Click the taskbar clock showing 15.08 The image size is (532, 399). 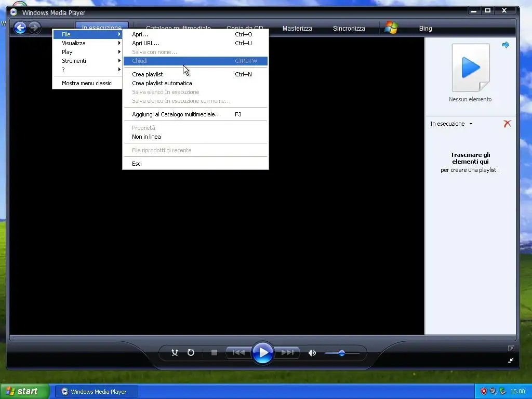(517, 392)
